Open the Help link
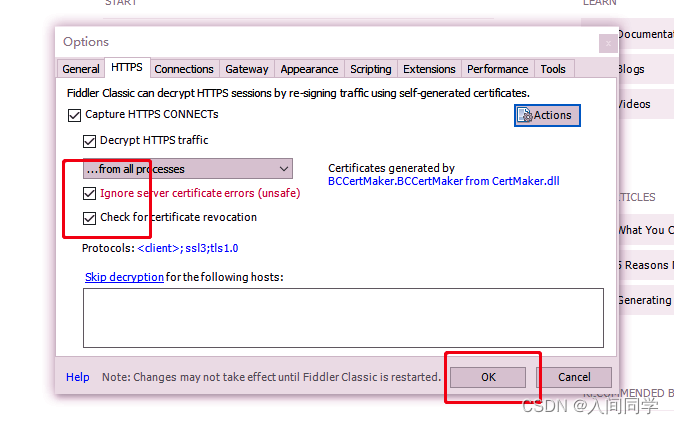This screenshot has width=674, height=424. [78, 377]
